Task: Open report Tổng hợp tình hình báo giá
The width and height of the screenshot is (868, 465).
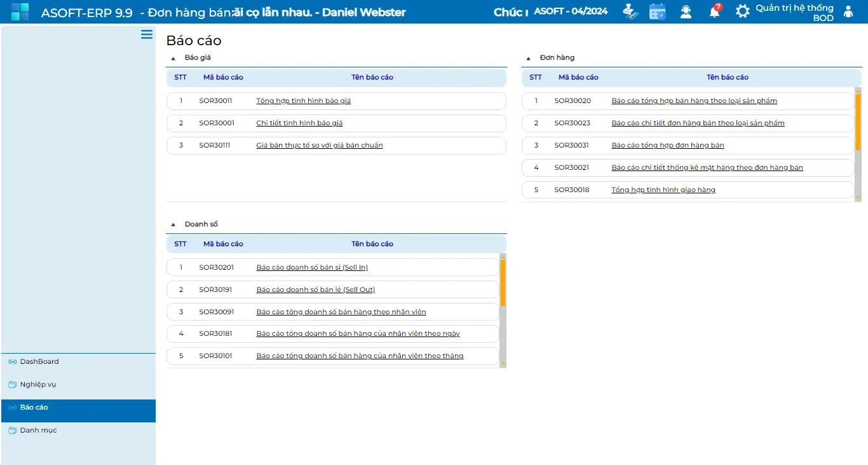Action: click(x=303, y=101)
